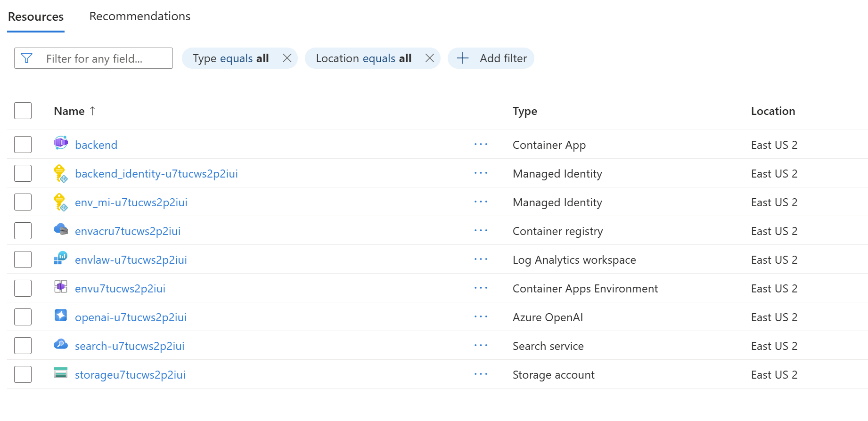Open more options for env_mi-u7tucws2p2iui row
This screenshot has width=868, height=421.
coord(481,202)
